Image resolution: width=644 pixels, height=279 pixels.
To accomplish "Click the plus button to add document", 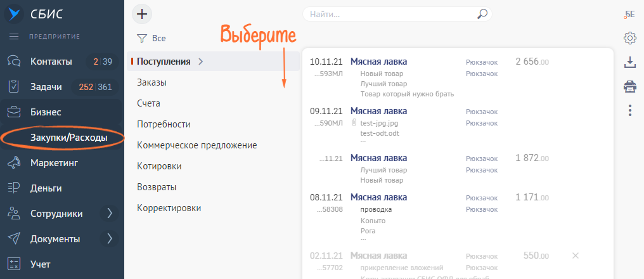I will [x=142, y=13].
